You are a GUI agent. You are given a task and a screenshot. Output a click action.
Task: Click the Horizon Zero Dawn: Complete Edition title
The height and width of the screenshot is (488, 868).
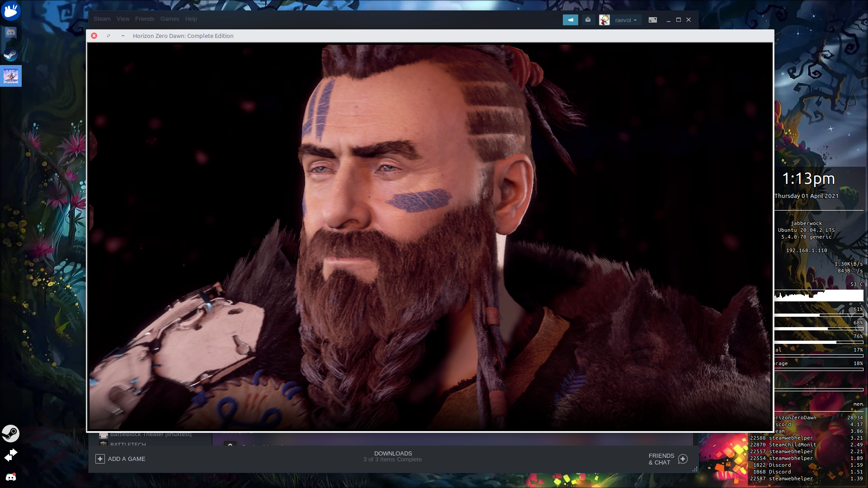[183, 36]
